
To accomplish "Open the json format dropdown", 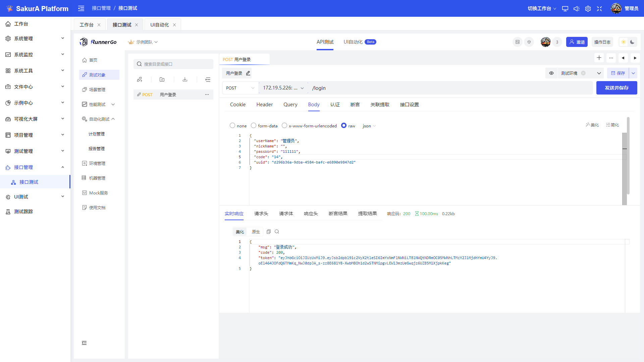I will [369, 126].
